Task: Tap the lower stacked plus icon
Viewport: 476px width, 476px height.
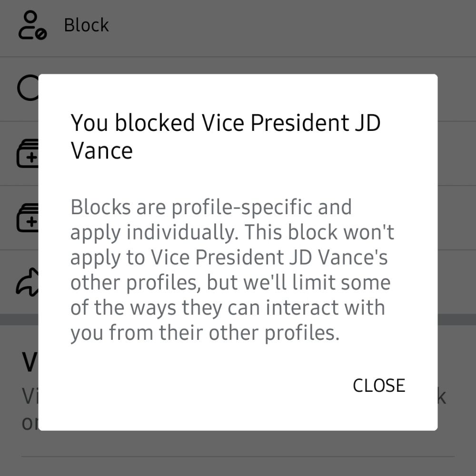Action: coord(27,218)
